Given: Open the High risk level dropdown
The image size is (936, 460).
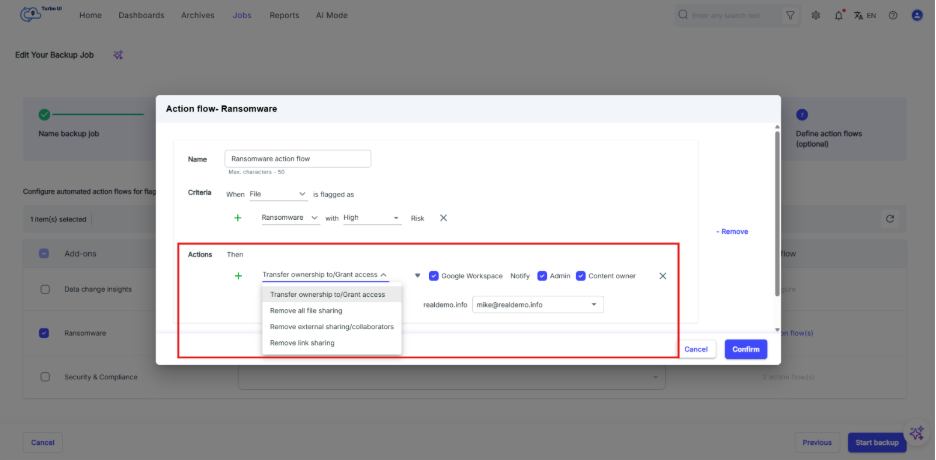Looking at the screenshot, I should (x=371, y=218).
